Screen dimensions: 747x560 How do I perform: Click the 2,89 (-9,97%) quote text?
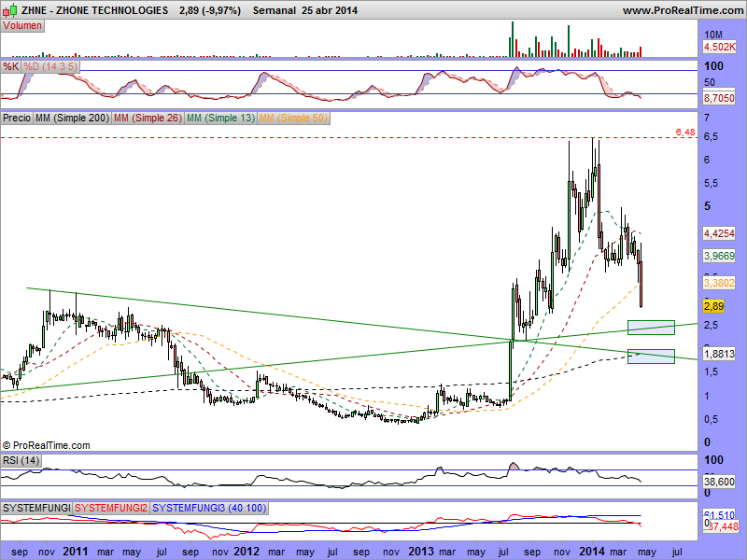210,10
